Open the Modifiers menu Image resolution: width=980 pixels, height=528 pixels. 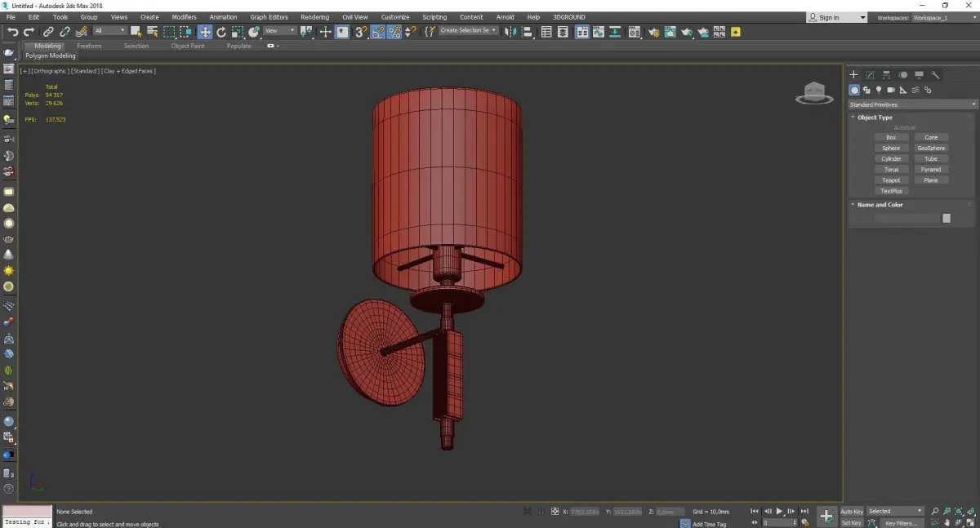184,17
